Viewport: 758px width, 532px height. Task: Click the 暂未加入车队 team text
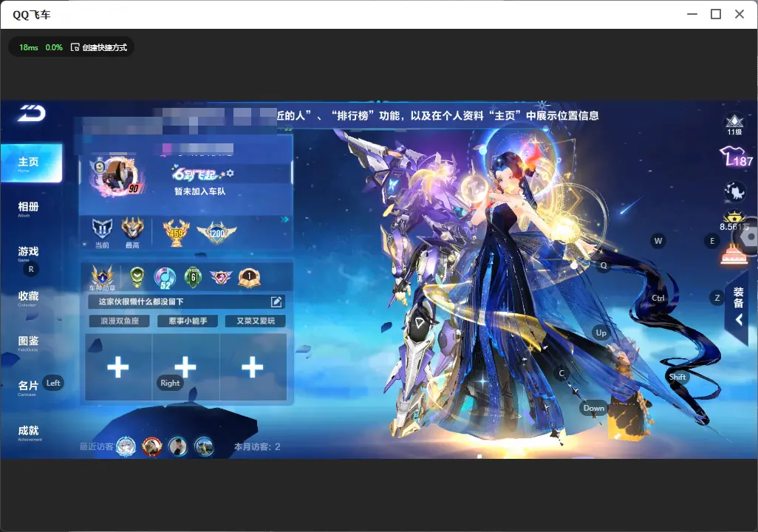coord(199,191)
